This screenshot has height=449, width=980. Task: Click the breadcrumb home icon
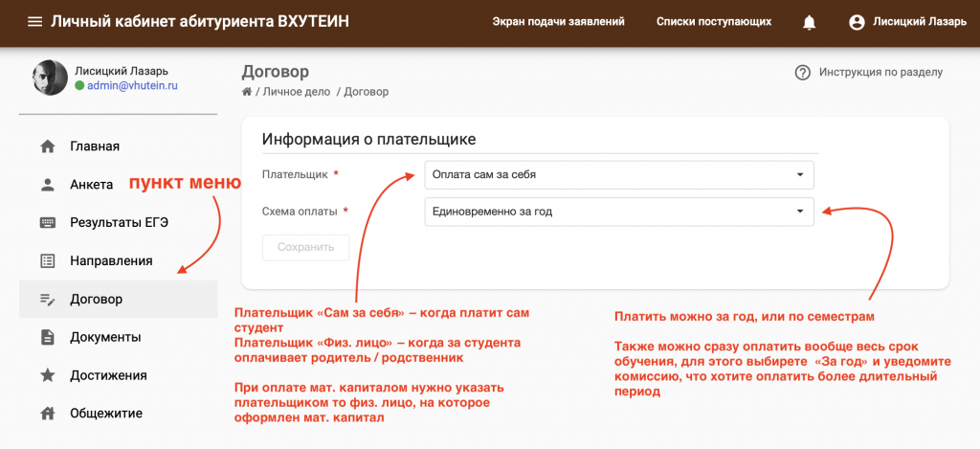pyautogui.click(x=247, y=92)
